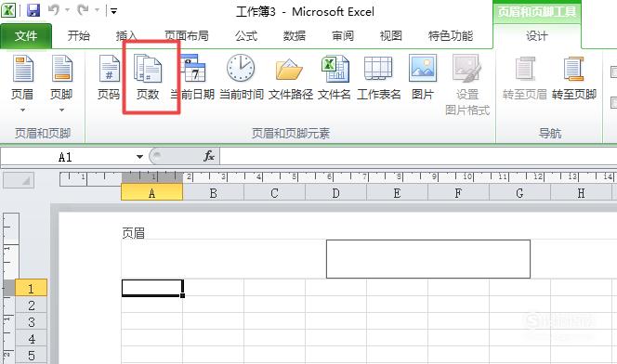Open 设置图片格式 picture format

click(467, 84)
